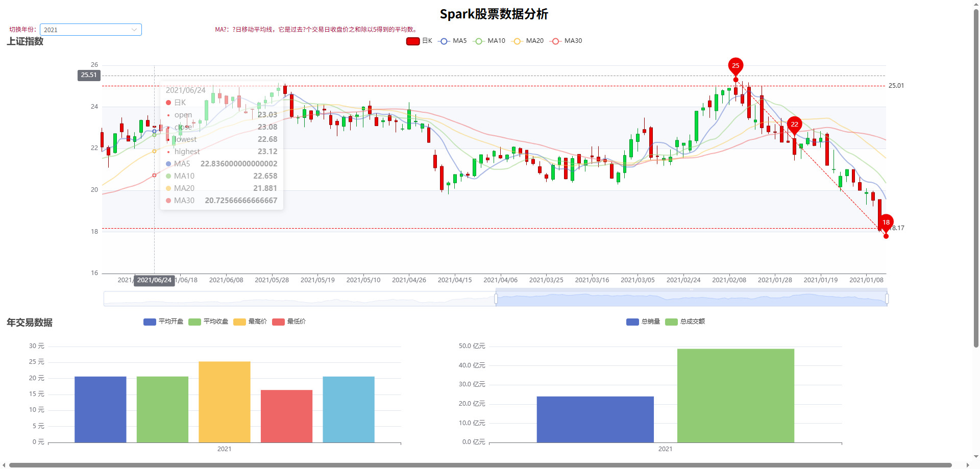Toggle the MA10 line legend

[x=489, y=41]
